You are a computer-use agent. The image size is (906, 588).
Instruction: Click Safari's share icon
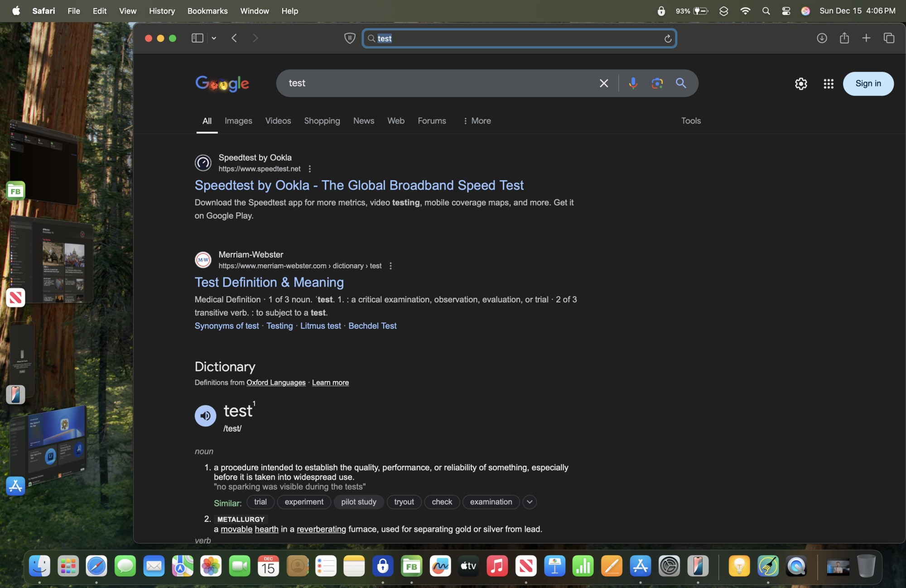pyautogui.click(x=844, y=38)
